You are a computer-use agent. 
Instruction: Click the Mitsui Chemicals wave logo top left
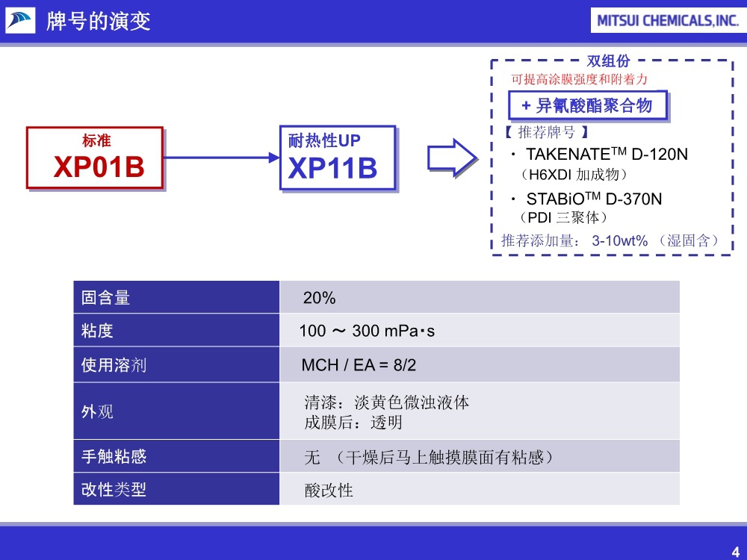(x=19, y=21)
